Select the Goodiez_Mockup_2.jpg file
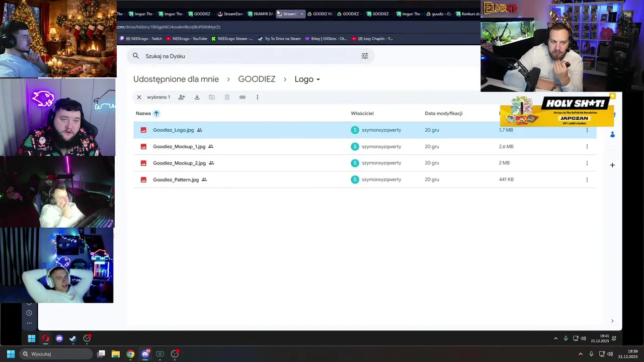Viewport: 644px width, 362px height. 179,163
